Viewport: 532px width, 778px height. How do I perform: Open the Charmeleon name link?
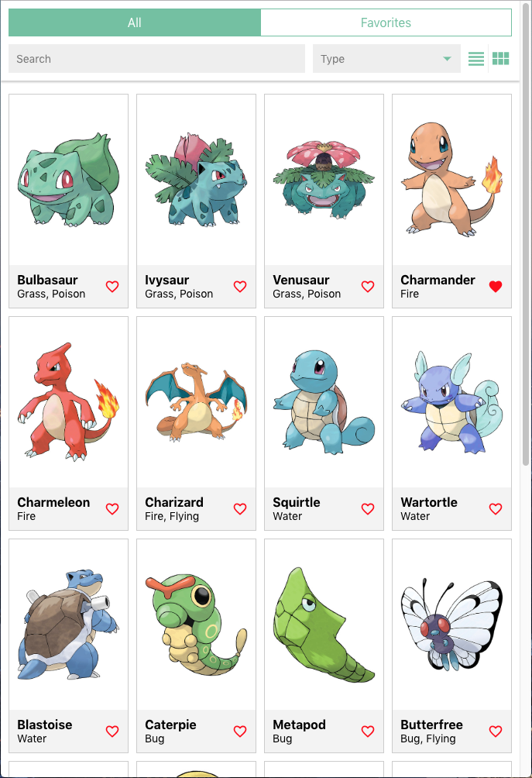[x=53, y=502]
